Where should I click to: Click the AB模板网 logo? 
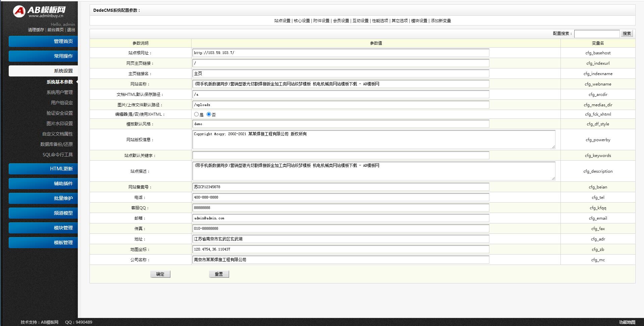(39, 11)
